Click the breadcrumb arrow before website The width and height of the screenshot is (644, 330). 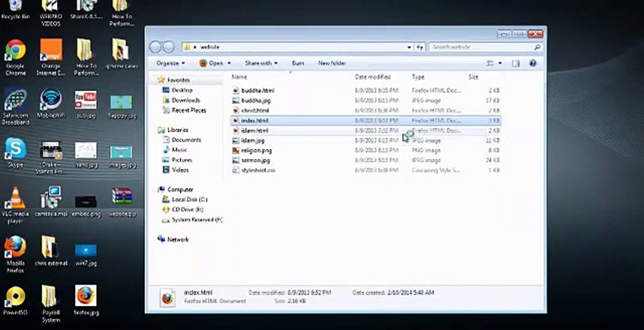(195, 47)
